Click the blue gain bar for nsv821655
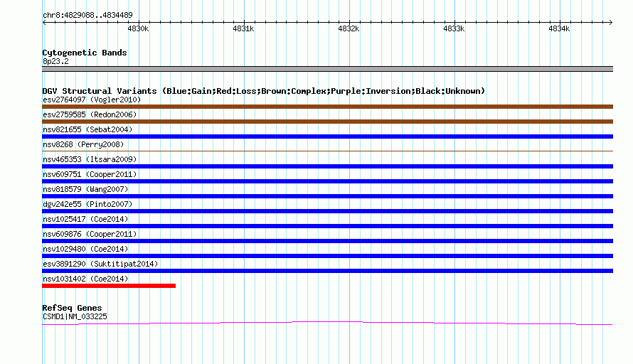This screenshot has height=364, width=633. tap(327, 136)
